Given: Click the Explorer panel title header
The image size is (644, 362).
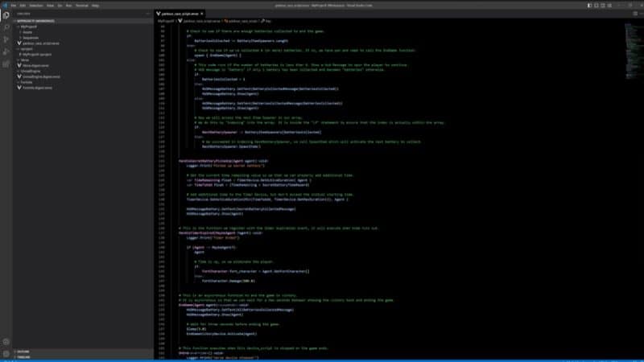Looking at the screenshot, I should click(x=23, y=14).
